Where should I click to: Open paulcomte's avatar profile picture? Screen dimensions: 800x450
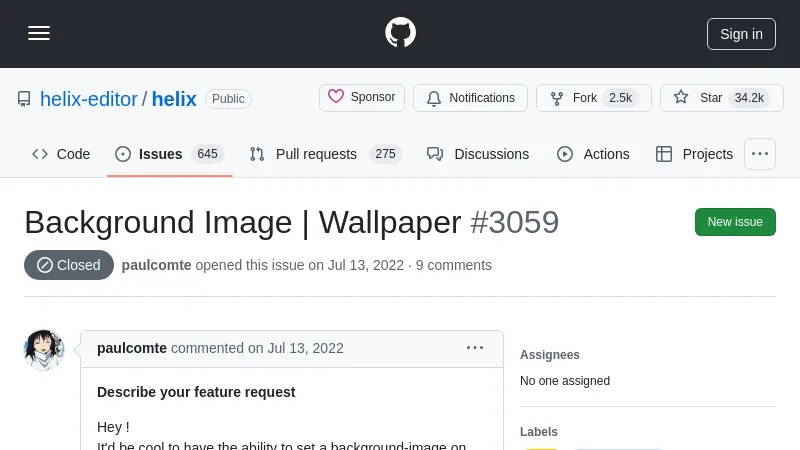coord(44,350)
